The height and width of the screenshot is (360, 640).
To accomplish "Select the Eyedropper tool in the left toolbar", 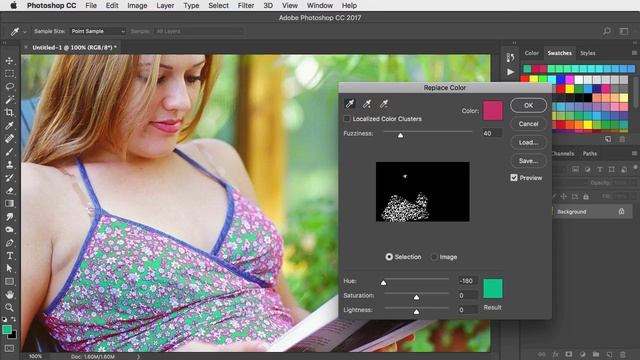I will [9, 125].
